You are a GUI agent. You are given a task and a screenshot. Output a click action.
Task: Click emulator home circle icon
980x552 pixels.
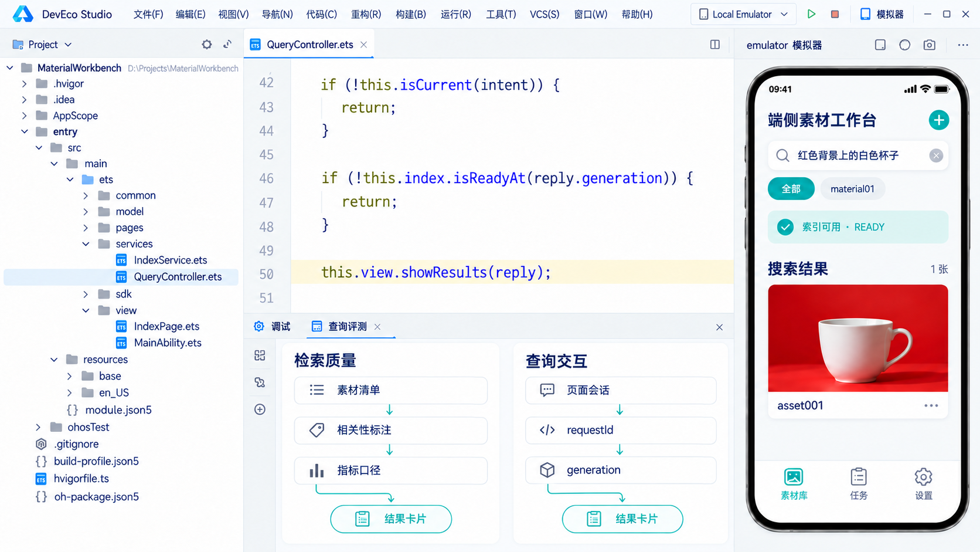905,45
